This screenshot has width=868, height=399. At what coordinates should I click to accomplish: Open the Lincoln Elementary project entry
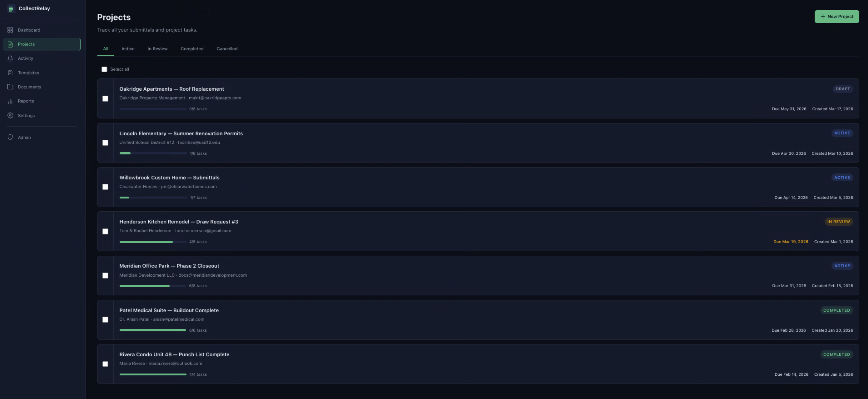click(x=181, y=134)
